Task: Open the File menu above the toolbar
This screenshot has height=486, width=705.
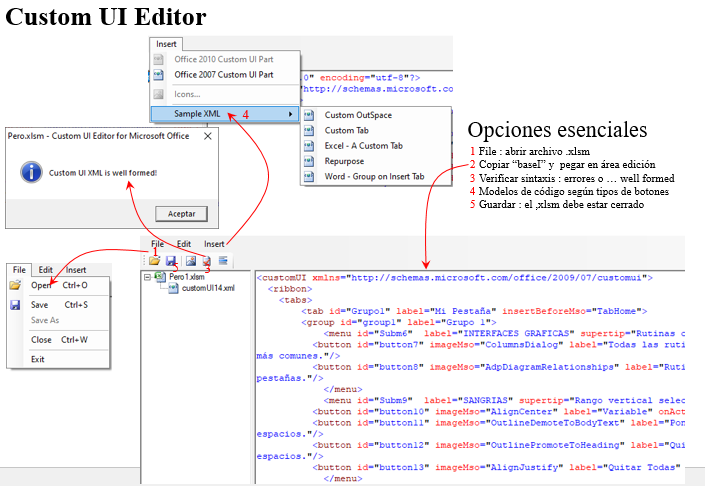Action: click(157, 244)
